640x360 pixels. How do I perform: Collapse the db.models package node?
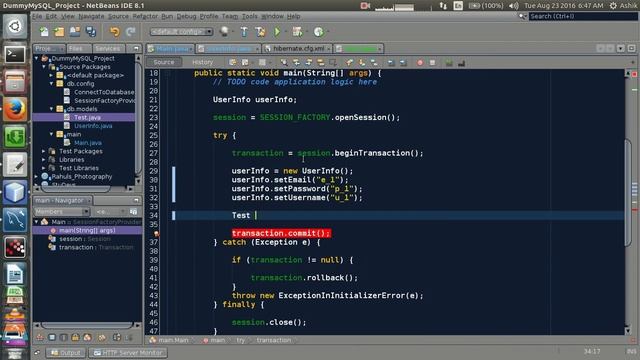tap(52, 109)
